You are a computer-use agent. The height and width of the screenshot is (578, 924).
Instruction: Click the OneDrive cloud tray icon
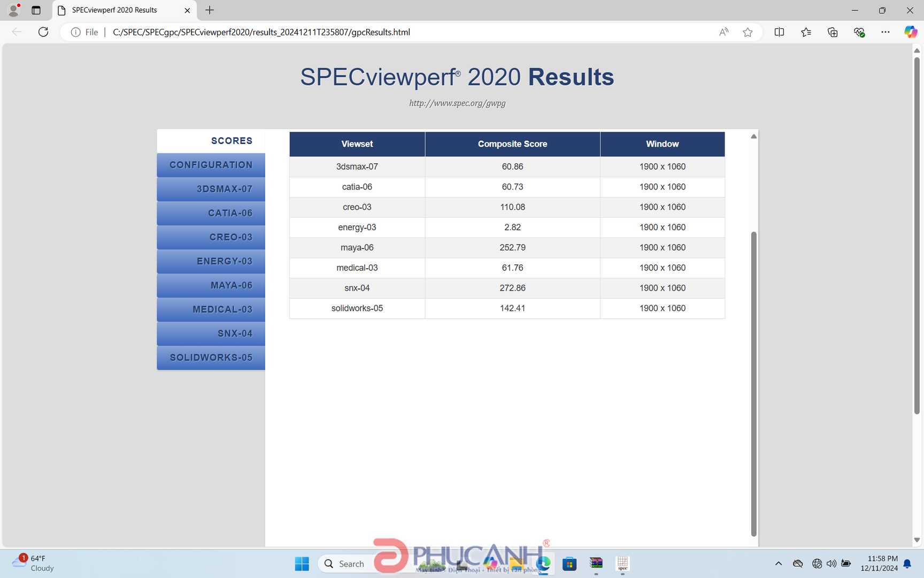tap(798, 564)
